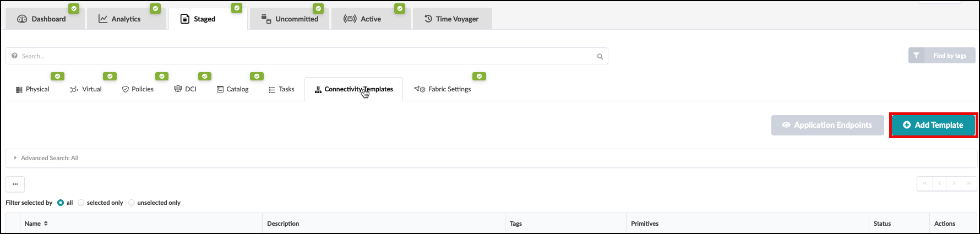
Task: Click the Find by tags button
Action: 941,56
